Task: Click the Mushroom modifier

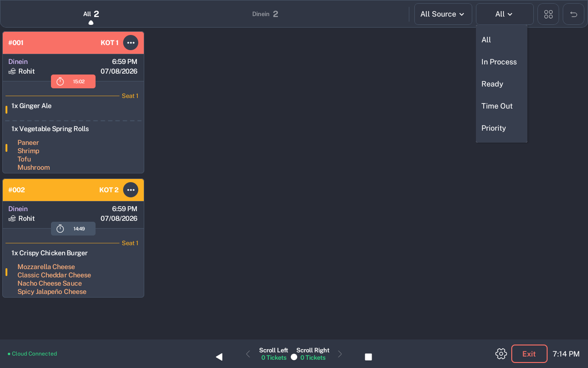Action: pos(34,167)
